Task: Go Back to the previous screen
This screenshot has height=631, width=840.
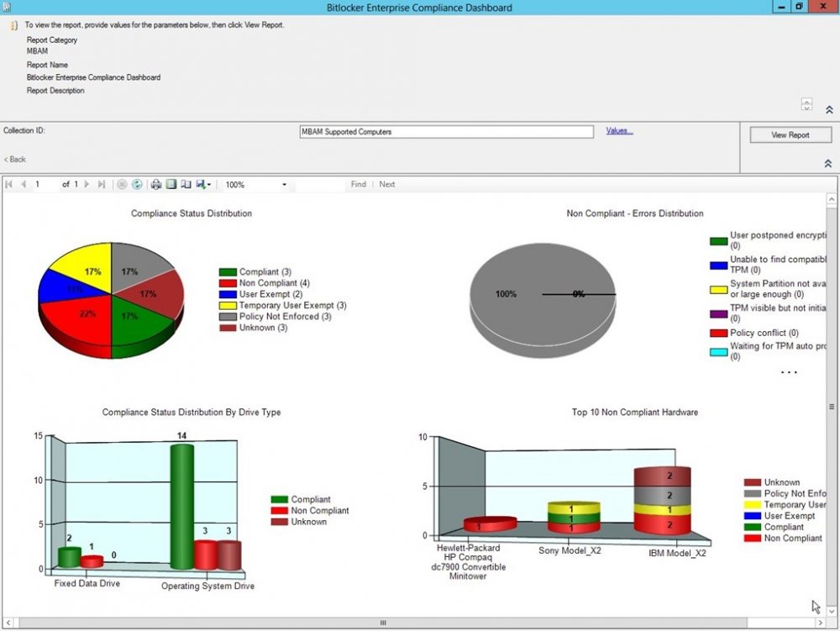Action: (x=15, y=159)
